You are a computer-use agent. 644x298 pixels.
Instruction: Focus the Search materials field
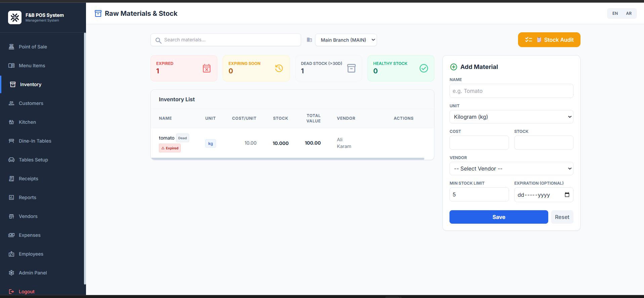[x=226, y=40]
